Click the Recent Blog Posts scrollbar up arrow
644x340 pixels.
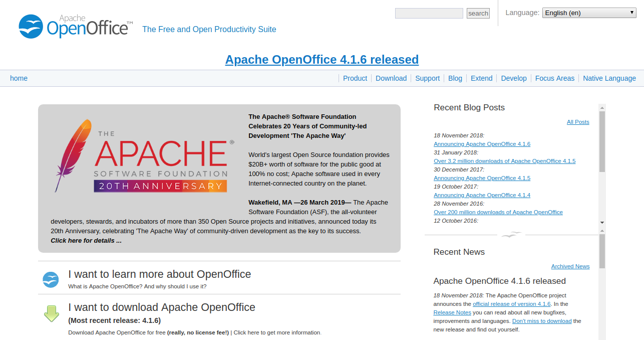pyautogui.click(x=602, y=107)
